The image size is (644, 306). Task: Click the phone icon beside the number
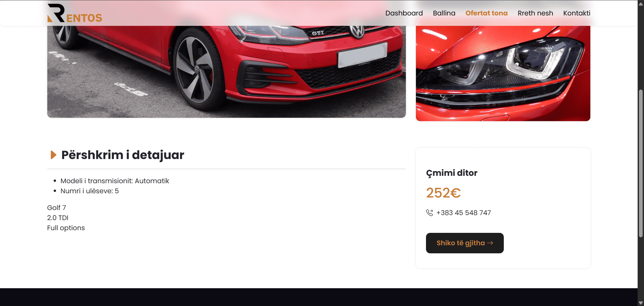pyautogui.click(x=429, y=213)
